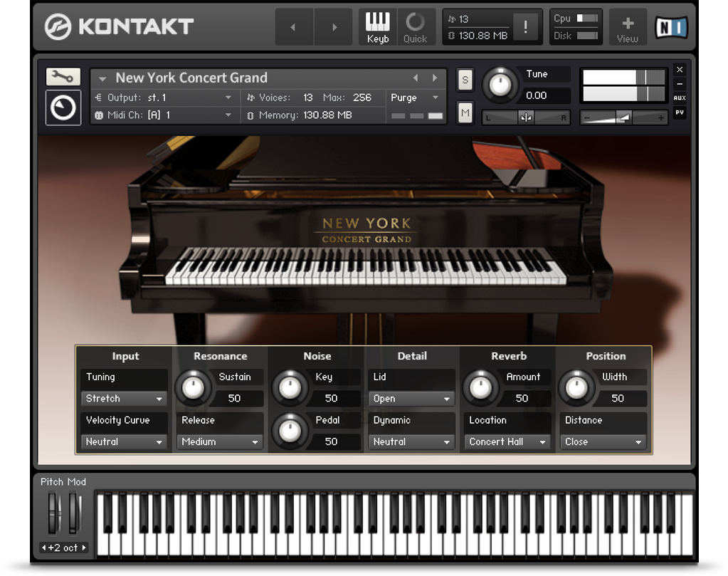Open the Purge menu
The width and height of the screenshot is (728, 576).
(x=415, y=98)
